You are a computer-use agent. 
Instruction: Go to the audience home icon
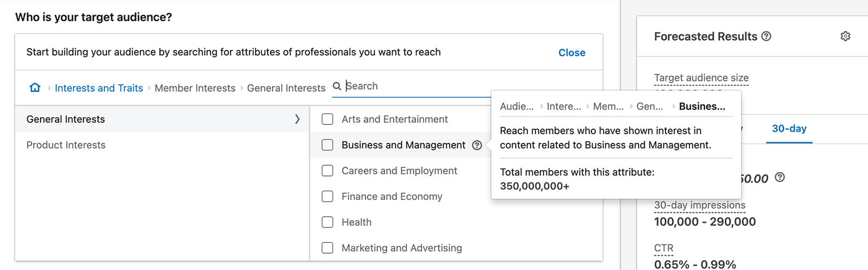35,87
